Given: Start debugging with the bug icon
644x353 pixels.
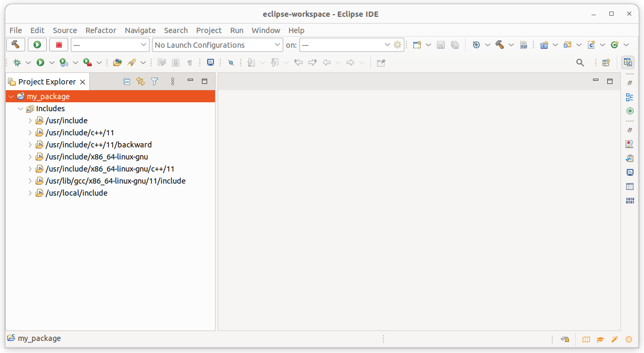Looking at the screenshot, I should click(18, 62).
